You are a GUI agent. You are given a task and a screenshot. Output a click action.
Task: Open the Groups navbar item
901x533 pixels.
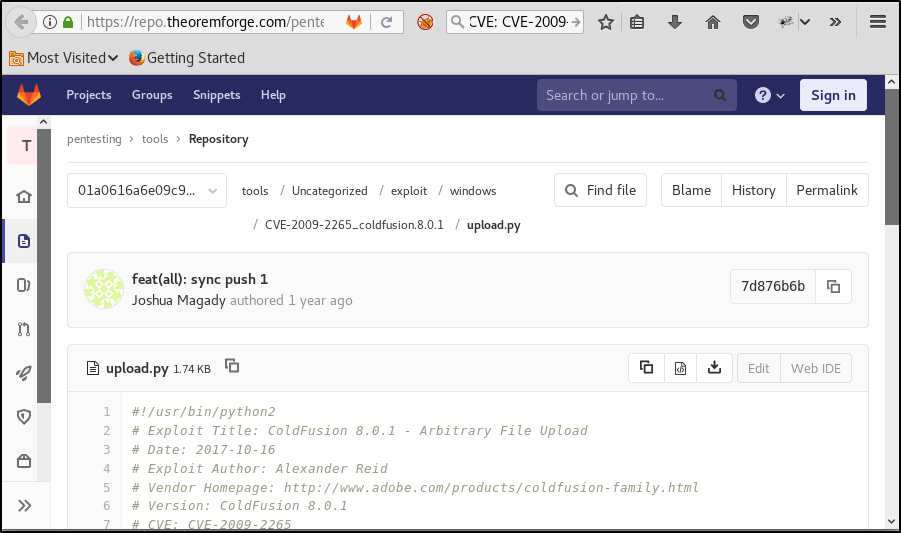pyautogui.click(x=152, y=95)
